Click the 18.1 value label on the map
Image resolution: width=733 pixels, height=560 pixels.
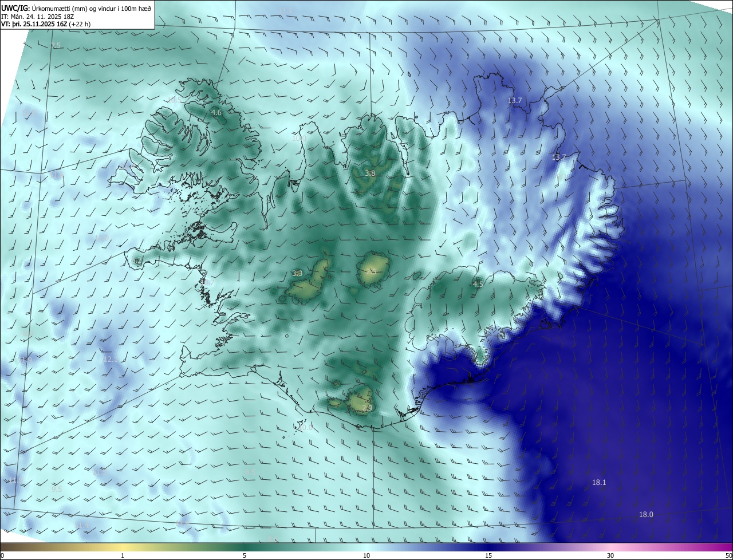point(599,483)
